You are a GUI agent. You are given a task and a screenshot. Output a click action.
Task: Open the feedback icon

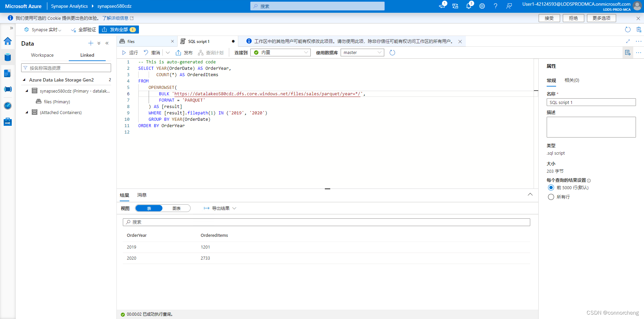click(509, 6)
